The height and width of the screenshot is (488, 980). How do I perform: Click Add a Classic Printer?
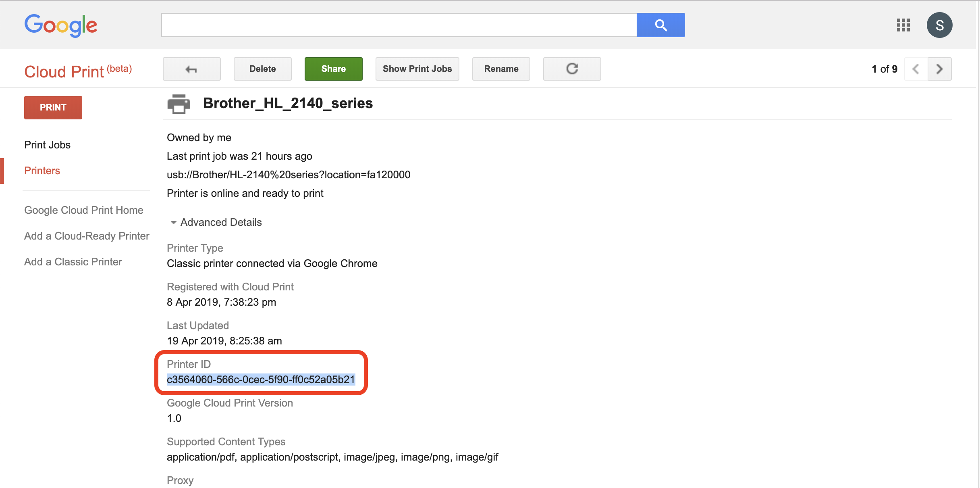(x=73, y=262)
